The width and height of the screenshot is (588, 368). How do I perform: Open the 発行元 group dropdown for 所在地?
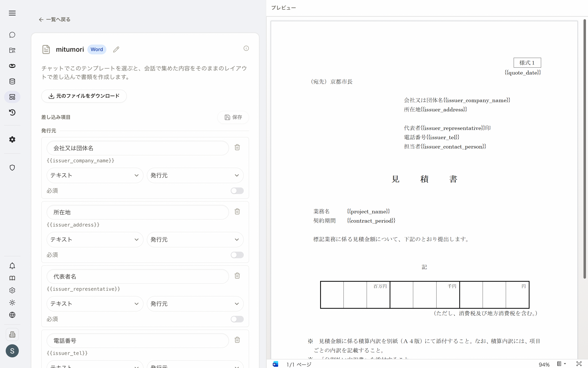(x=195, y=240)
